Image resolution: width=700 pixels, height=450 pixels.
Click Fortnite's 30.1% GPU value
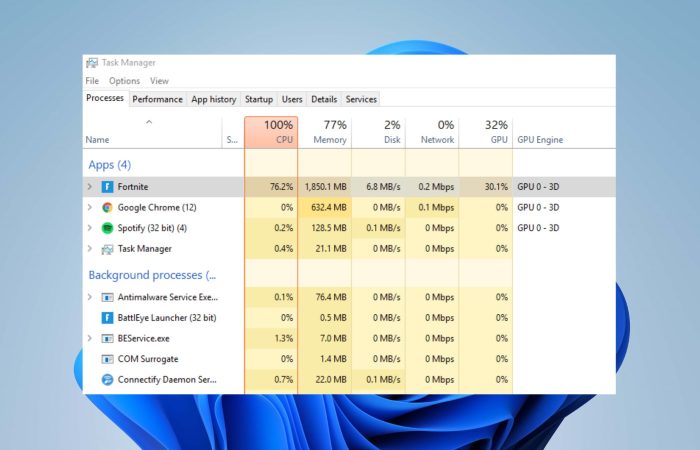click(496, 187)
